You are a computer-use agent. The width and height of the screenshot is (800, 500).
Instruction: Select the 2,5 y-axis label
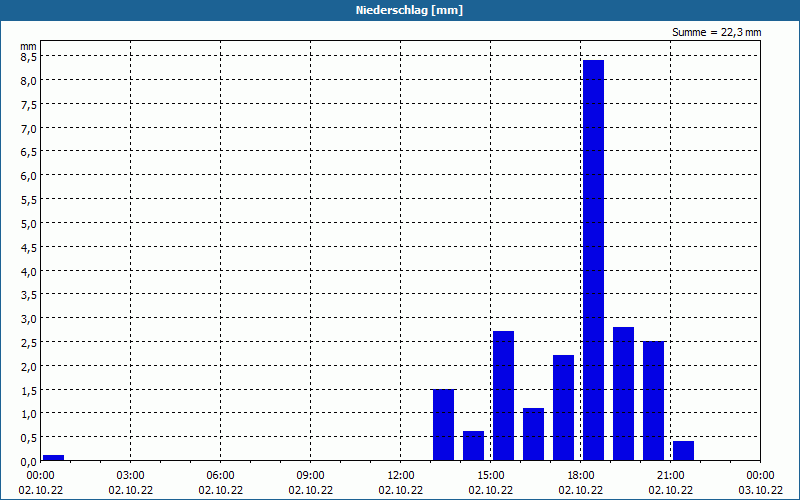[x=29, y=343]
